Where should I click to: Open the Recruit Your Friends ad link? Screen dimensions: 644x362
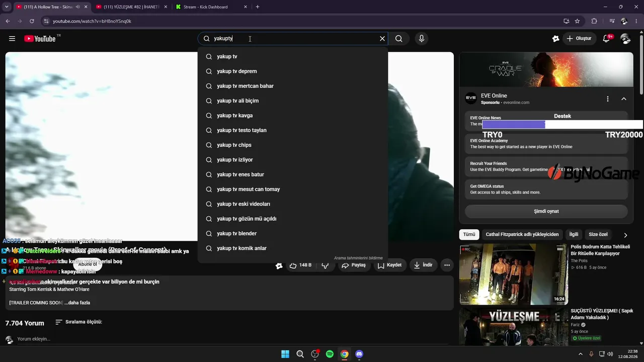tap(546, 166)
